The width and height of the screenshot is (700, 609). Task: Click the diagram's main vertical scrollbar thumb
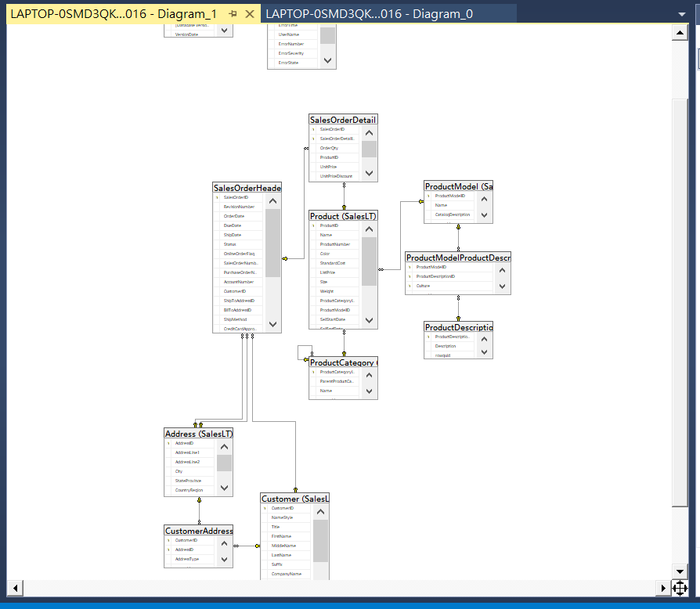click(x=680, y=304)
